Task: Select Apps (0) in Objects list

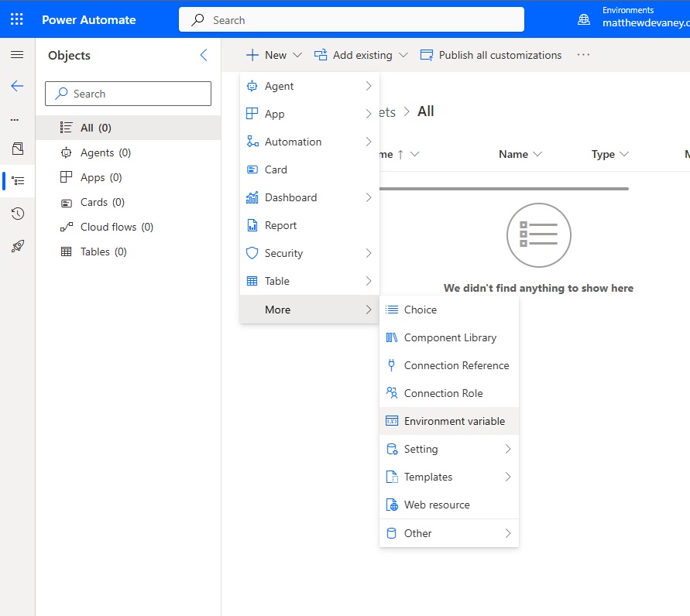Action: (x=128, y=177)
